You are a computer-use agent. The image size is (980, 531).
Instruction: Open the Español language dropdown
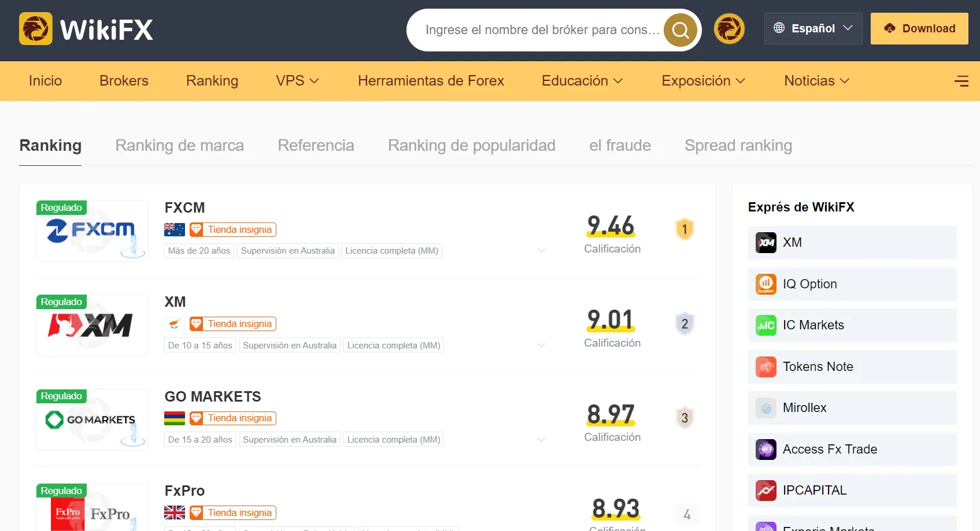coord(813,28)
